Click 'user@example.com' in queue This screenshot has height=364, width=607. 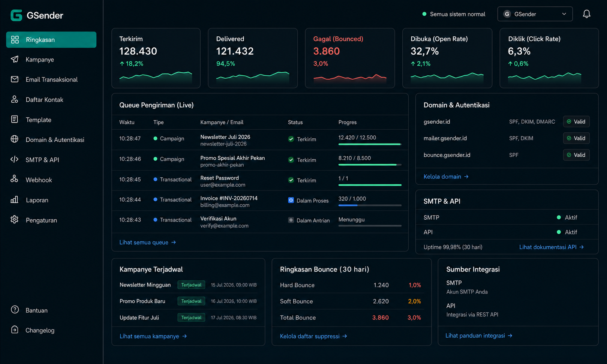223,185
